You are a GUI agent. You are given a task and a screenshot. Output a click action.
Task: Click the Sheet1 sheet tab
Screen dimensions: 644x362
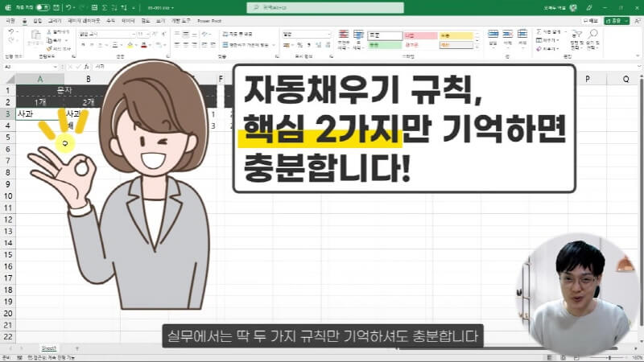coord(48,348)
